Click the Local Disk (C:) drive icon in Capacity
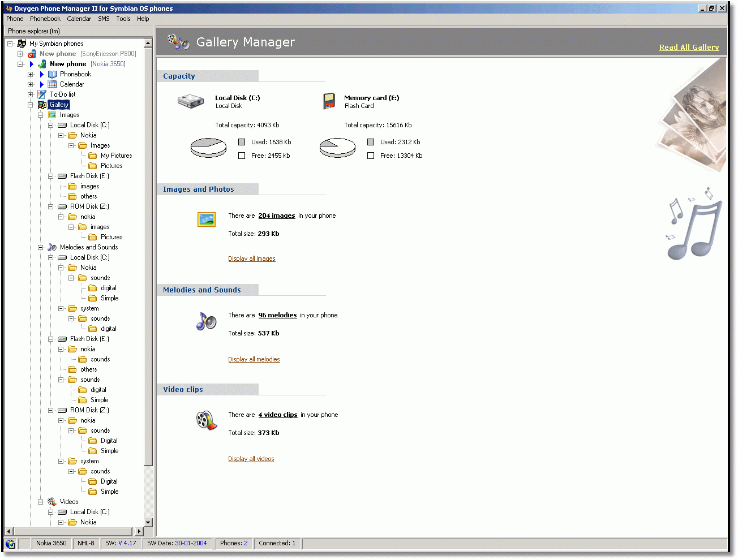 [191, 101]
